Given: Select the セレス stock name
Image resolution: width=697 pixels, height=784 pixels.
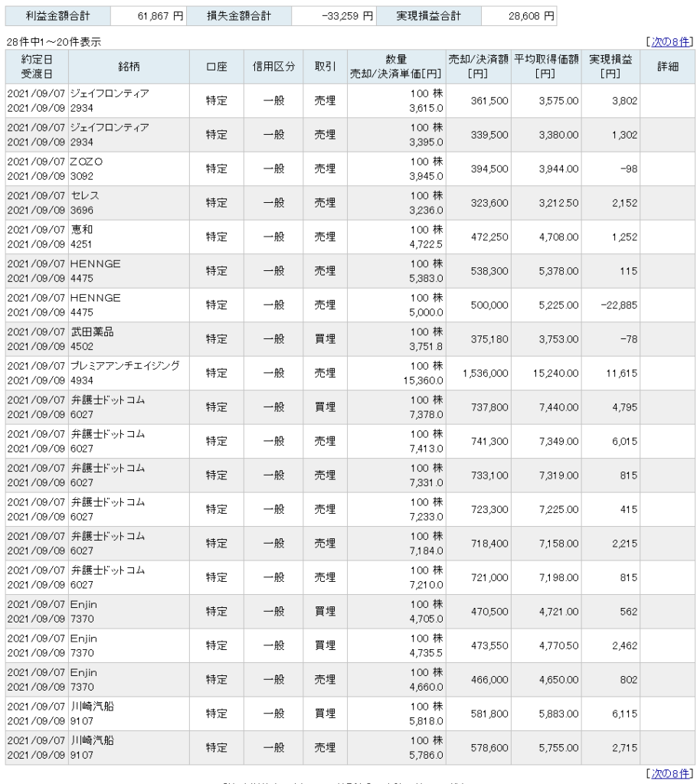Looking at the screenshot, I should tap(84, 195).
